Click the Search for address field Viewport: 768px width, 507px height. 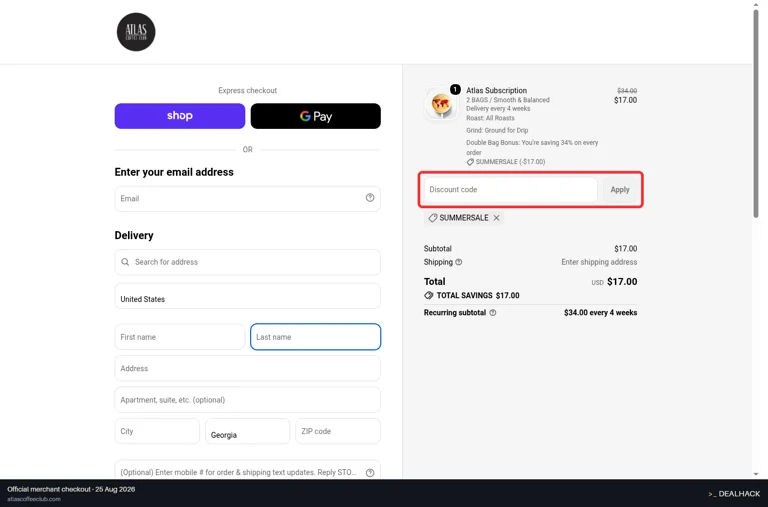tap(247, 262)
